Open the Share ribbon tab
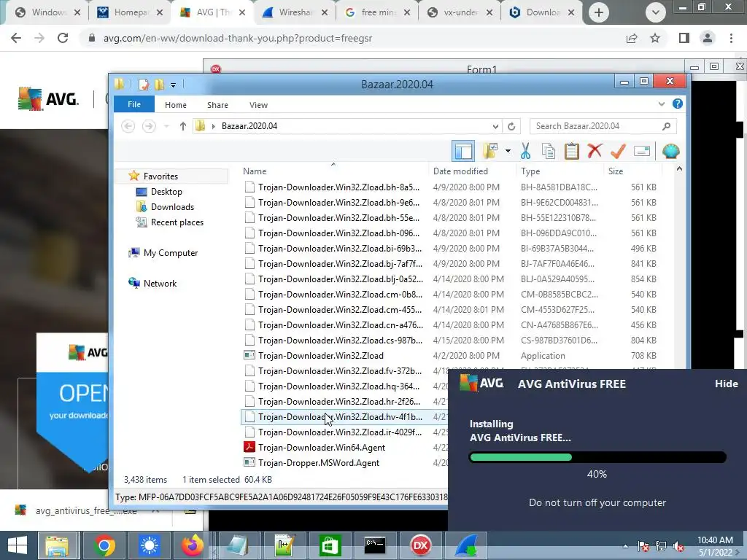The width and height of the screenshot is (747, 560). click(x=217, y=105)
